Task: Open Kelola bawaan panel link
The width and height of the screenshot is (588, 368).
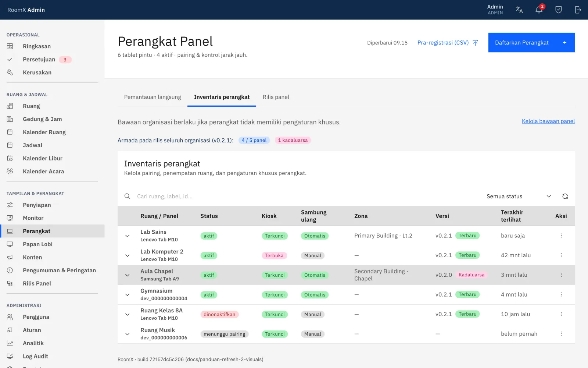Action: click(x=548, y=121)
